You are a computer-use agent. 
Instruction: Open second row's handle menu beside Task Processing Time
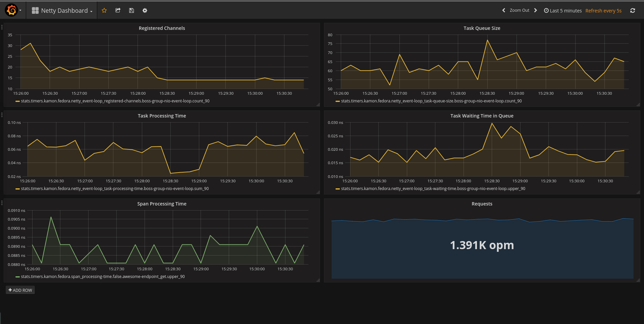[x=2, y=115]
